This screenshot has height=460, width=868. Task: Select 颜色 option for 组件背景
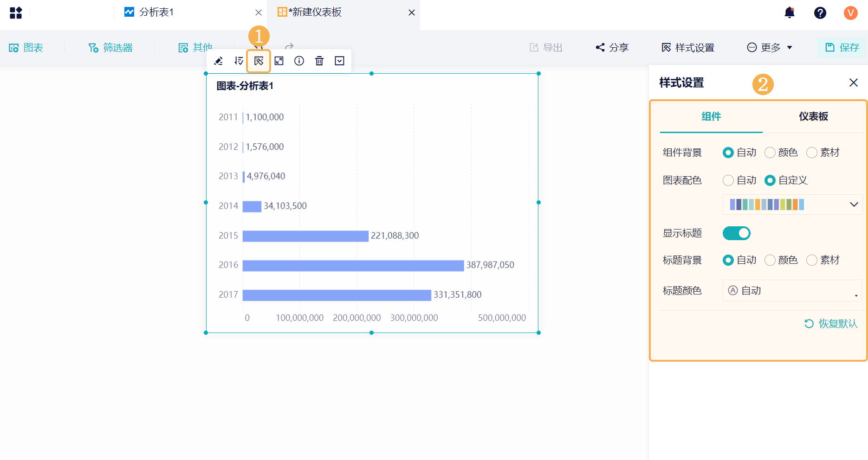[x=771, y=153]
